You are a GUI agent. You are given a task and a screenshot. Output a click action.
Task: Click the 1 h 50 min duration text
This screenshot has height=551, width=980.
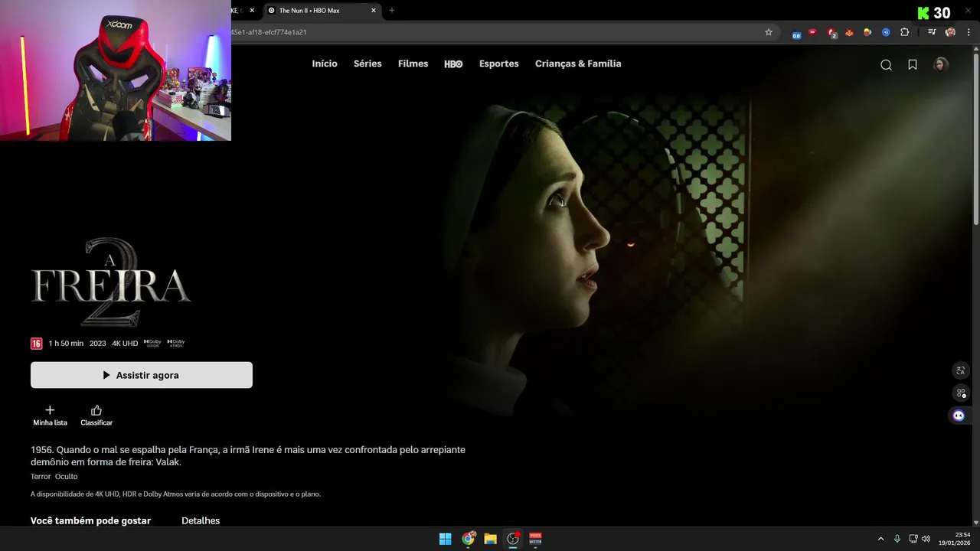pos(66,344)
